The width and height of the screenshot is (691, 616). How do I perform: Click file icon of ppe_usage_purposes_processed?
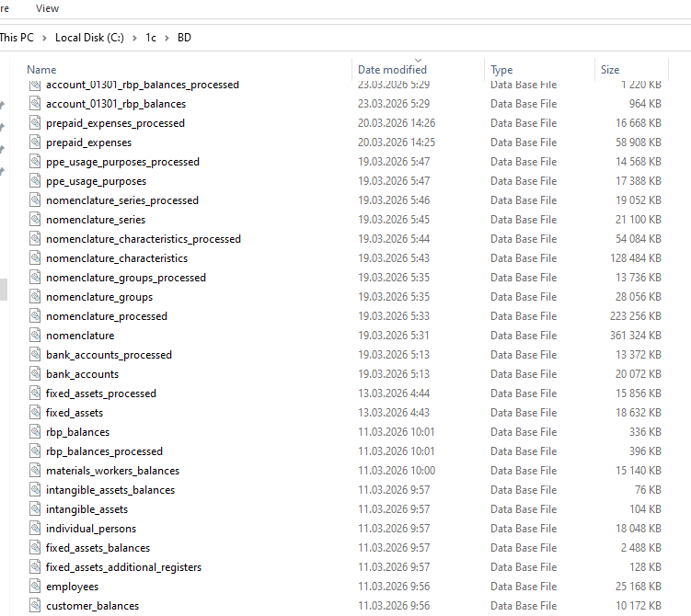tap(35, 162)
